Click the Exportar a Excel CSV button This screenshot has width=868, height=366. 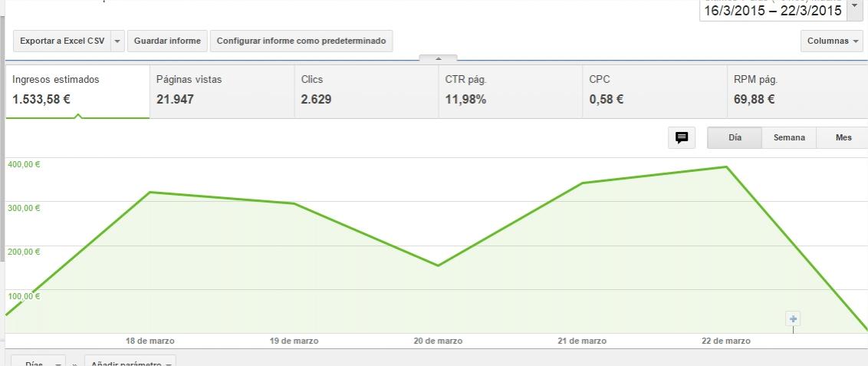[x=62, y=41]
